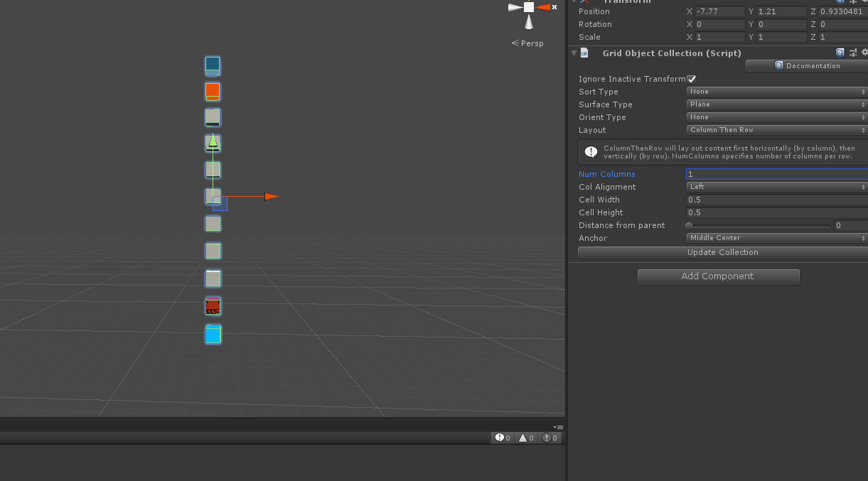Click the Distance from parent label

pyautogui.click(x=622, y=225)
